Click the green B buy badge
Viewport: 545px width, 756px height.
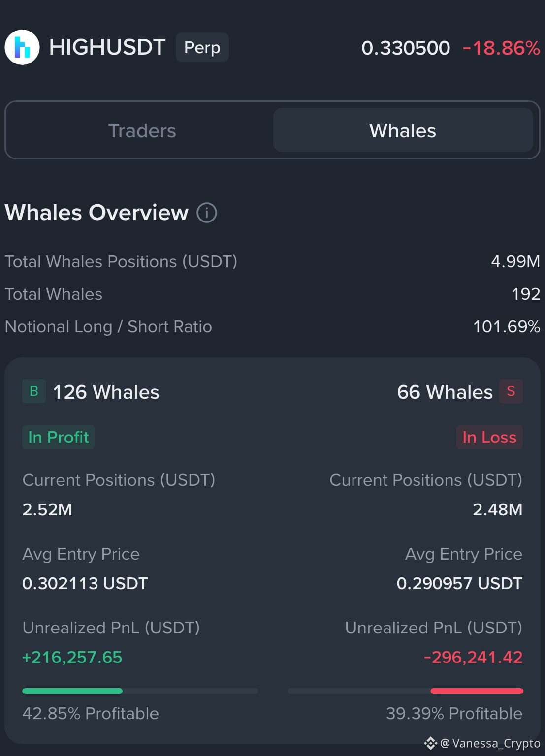(34, 391)
